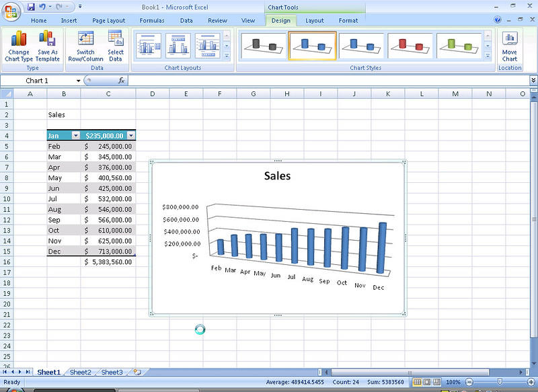The width and height of the screenshot is (538, 392).
Task: Open the Jan column filter dropdown
Action: pos(75,135)
